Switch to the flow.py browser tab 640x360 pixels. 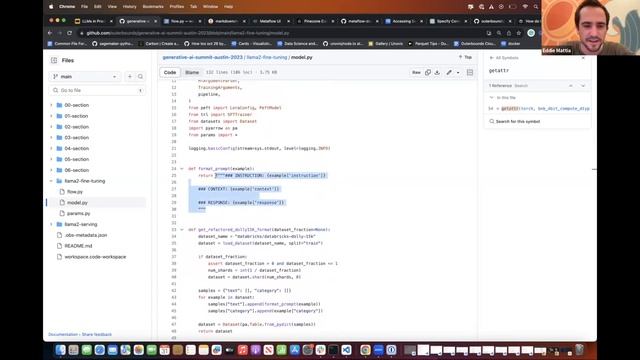pyautogui.click(x=182, y=21)
